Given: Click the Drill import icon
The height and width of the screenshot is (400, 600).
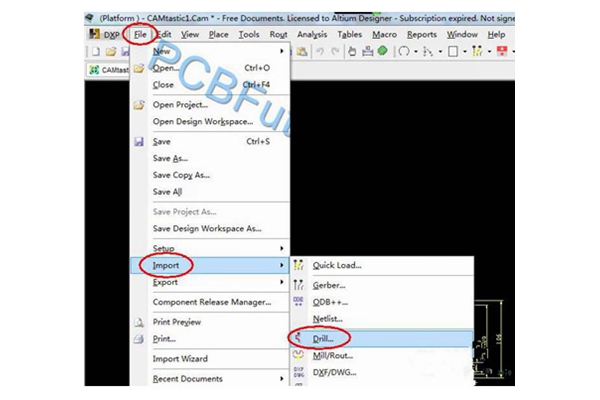Looking at the screenshot, I should click(299, 337).
